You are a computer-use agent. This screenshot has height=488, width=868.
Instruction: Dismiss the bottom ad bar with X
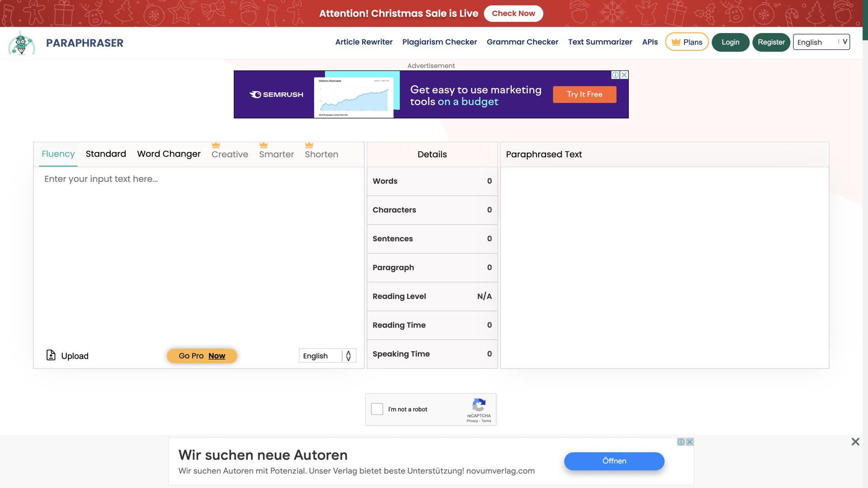(855, 441)
